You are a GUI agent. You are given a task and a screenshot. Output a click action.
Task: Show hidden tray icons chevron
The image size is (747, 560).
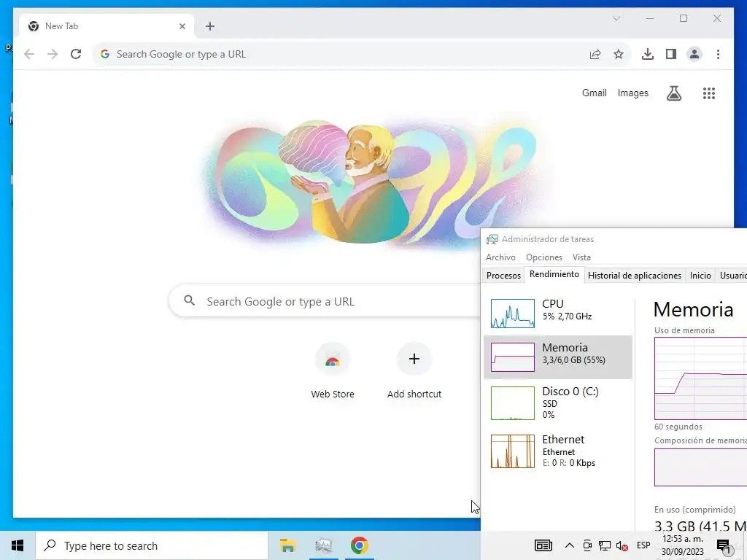569,545
